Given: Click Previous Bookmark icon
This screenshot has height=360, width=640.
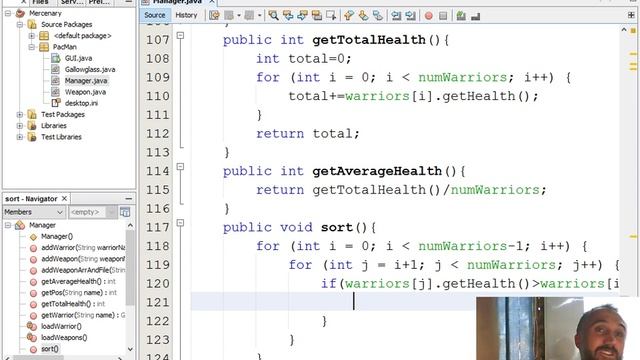Looking at the screenshot, I should point(348,16).
